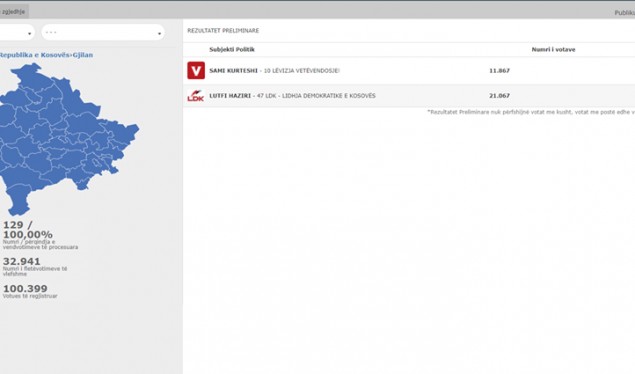635x374 pixels.
Task: Select the Sami Kurteshi candidate row
Action: (409, 70)
